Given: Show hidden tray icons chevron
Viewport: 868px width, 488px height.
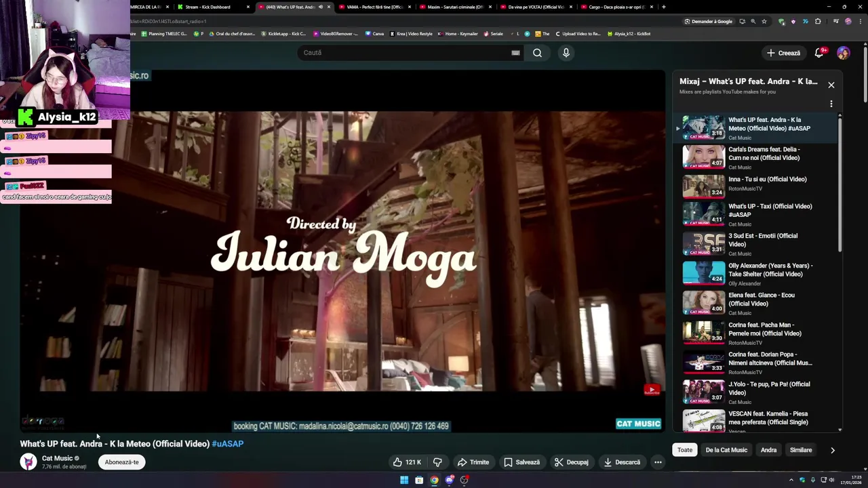Looking at the screenshot, I should (x=791, y=480).
